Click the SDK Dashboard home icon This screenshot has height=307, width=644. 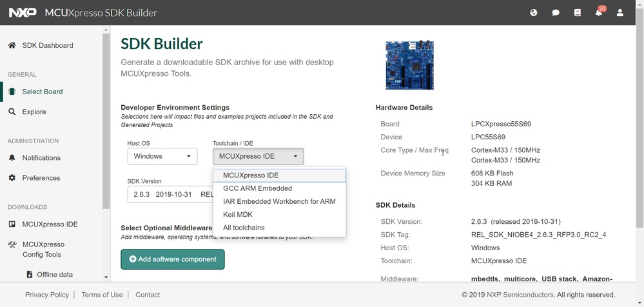coord(12,45)
